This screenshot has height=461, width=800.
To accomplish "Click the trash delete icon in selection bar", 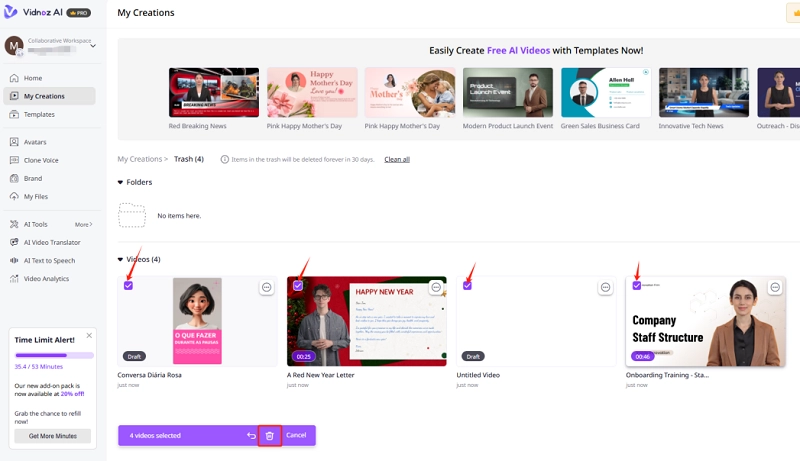I will [269, 436].
